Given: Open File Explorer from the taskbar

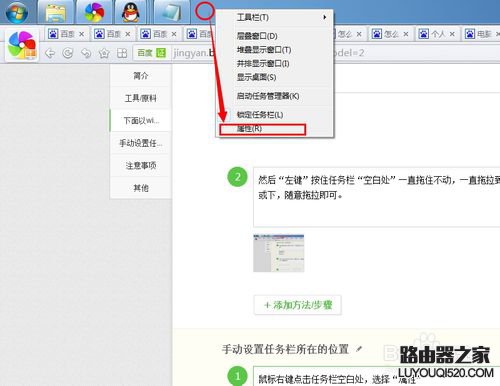Looking at the screenshot, I should (x=56, y=12).
